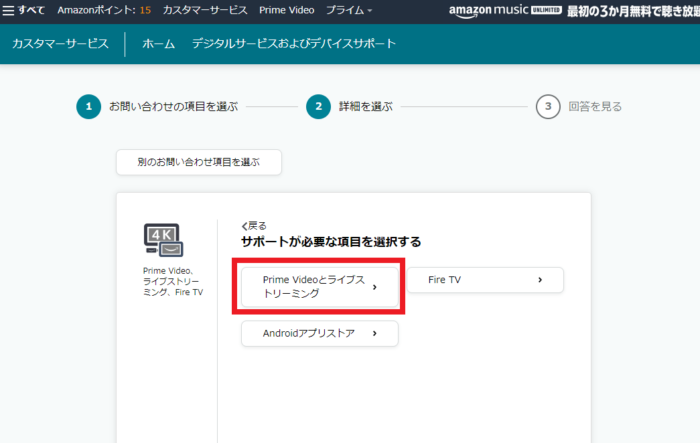
Task: Choose the Androidアプリストア option
Action: (320, 333)
